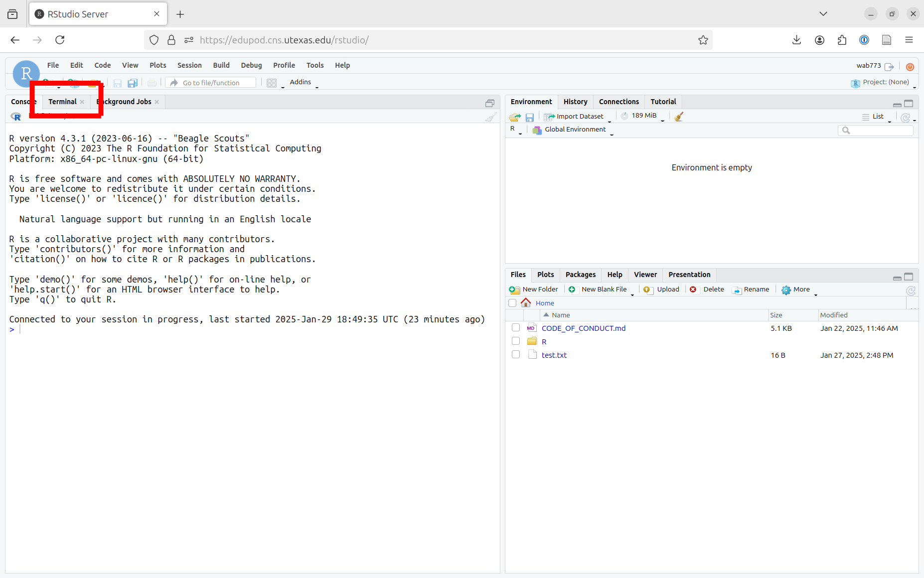Click the Rename button
Viewport: 924px width, 578px height.
[x=751, y=289]
